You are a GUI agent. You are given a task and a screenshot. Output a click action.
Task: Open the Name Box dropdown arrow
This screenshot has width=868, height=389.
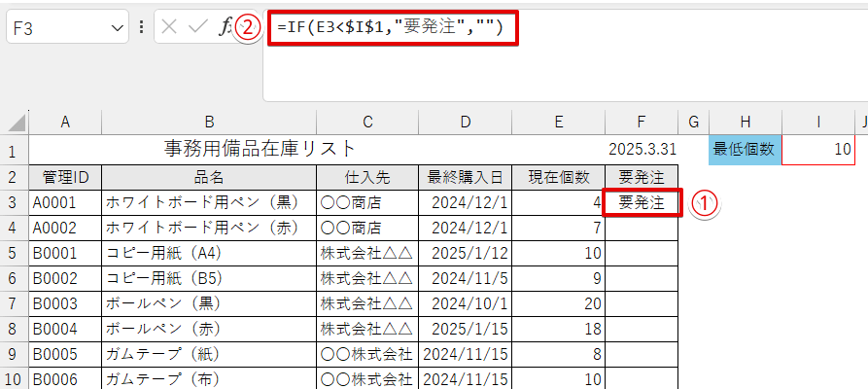(x=117, y=27)
